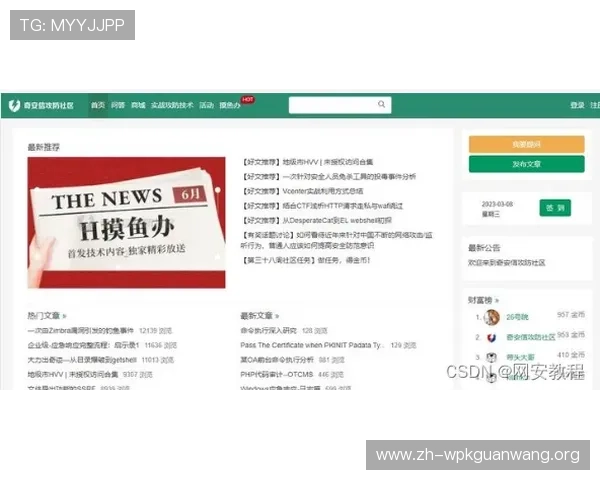Click the search magnifier icon

pos(381,104)
